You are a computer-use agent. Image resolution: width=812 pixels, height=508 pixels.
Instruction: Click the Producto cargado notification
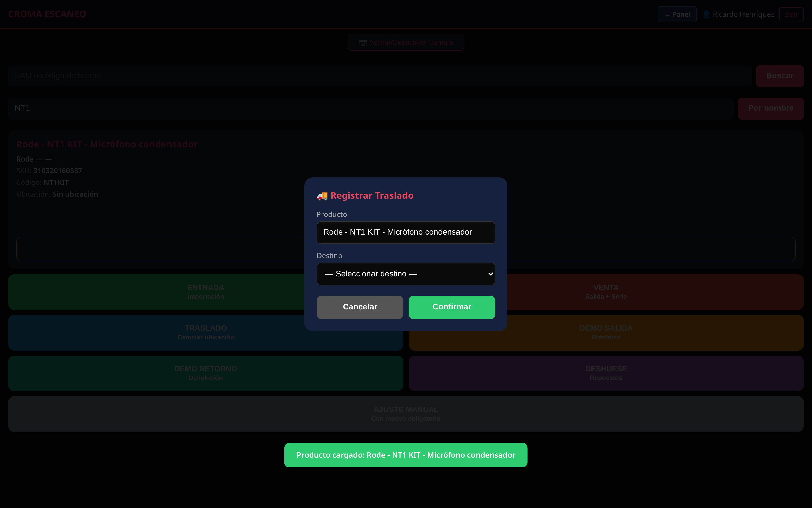tap(406, 455)
